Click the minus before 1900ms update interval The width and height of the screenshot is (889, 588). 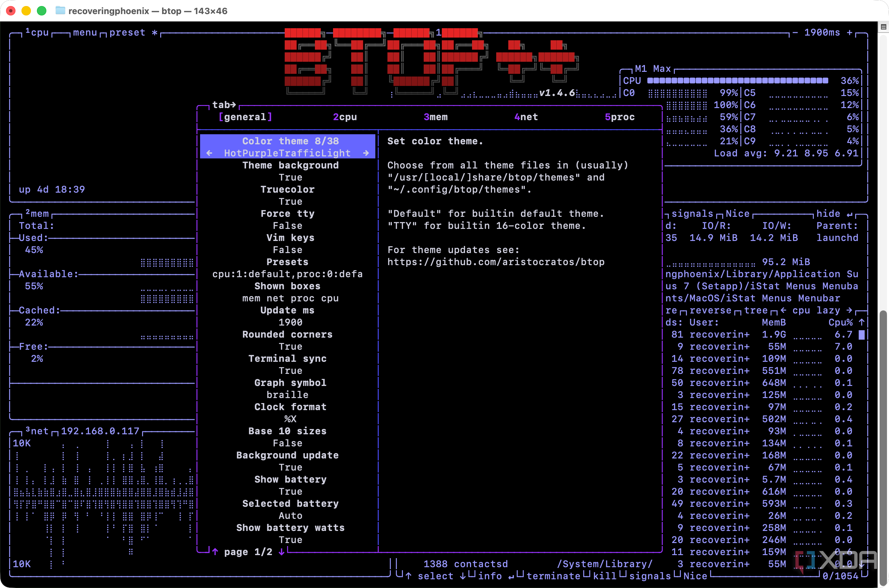[795, 33]
